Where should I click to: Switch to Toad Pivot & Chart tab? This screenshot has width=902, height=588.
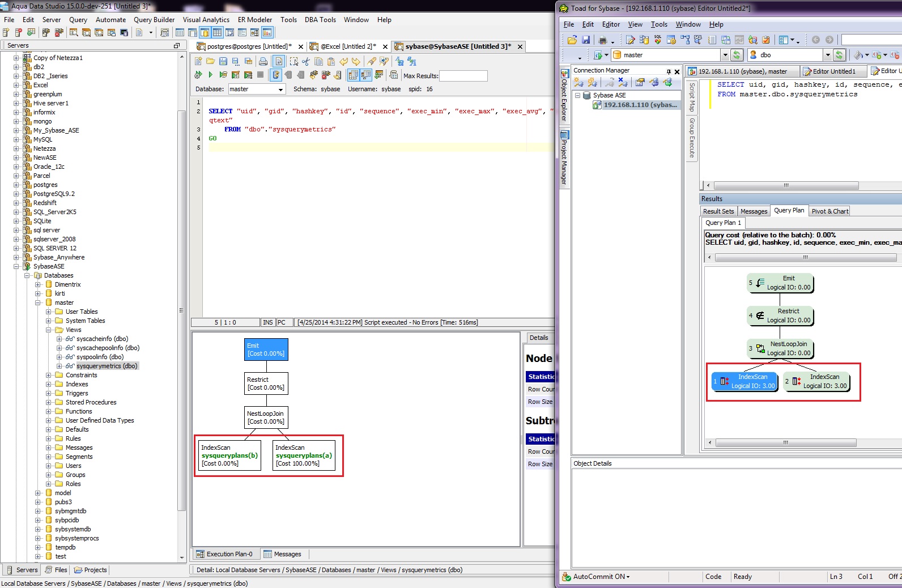(830, 211)
